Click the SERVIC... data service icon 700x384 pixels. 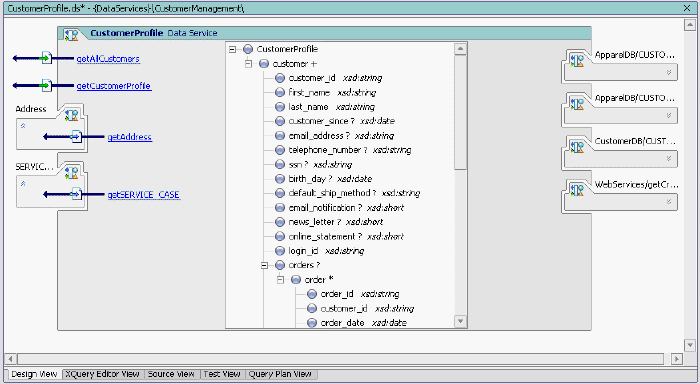71,172
